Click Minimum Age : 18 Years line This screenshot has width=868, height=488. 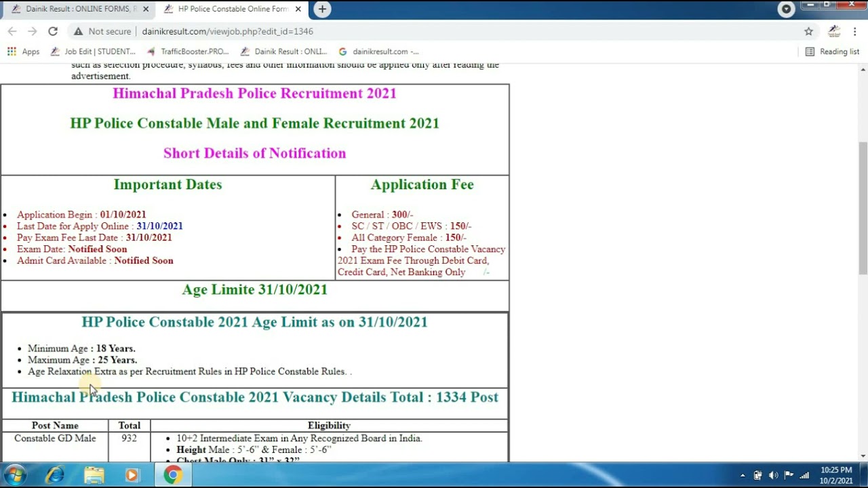point(81,348)
